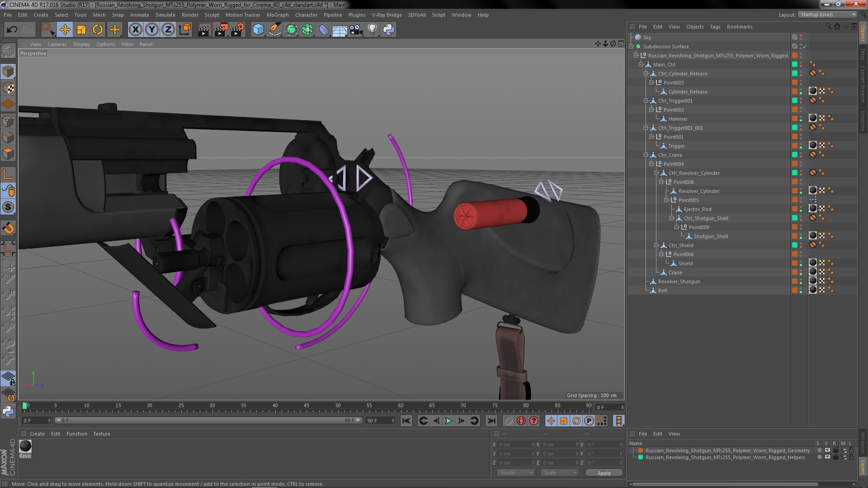Click the magnet tweak tool icon
Viewport: 868px width, 488px height.
point(8,228)
